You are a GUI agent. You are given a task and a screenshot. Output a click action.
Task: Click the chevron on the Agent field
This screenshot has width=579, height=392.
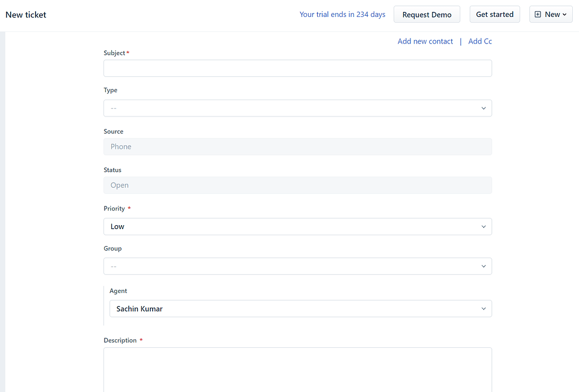tap(483, 308)
